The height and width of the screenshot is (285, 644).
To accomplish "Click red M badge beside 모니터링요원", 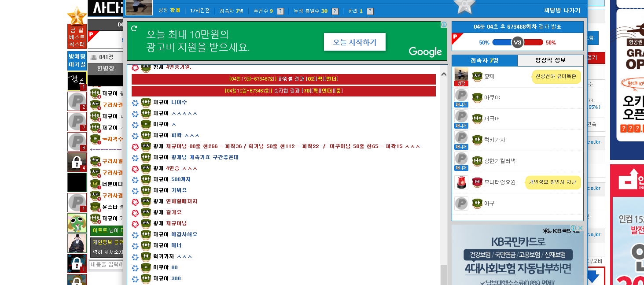I will [x=477, y=182].
